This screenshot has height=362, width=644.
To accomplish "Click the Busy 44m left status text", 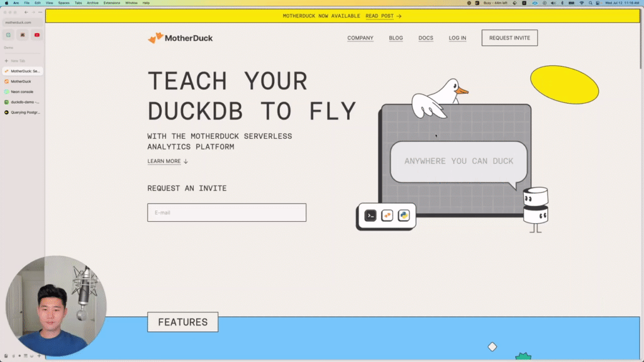I will (x=496, y=3).
